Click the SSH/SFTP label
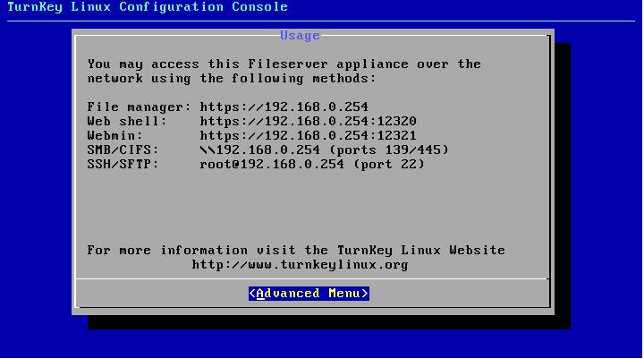The height and width of the screenshot is (359, 644). point(123,164)
